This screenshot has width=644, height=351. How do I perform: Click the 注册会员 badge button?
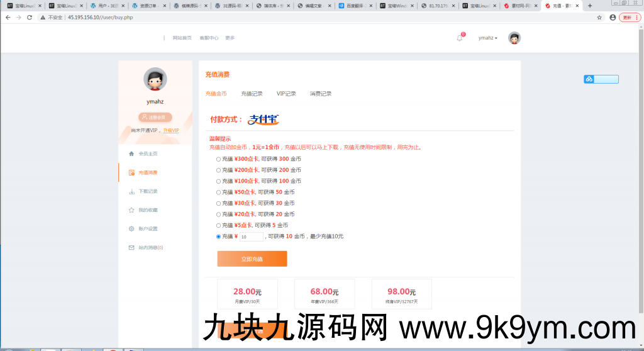[155, 117]
